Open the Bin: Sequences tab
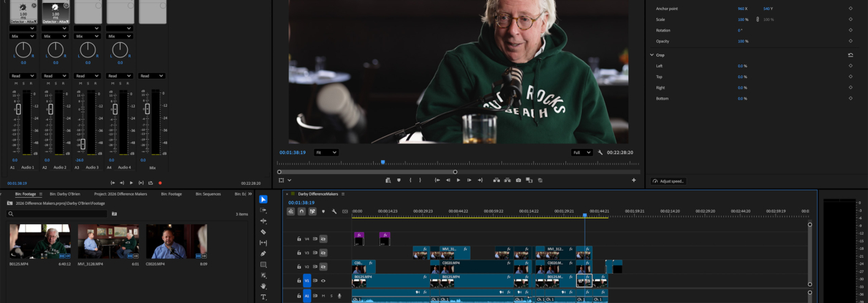 click(x=207, y=194)
